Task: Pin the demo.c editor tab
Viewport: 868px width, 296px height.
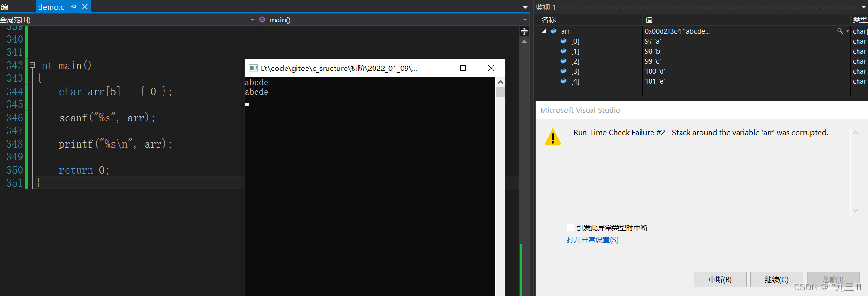Action: pos(73,7)
